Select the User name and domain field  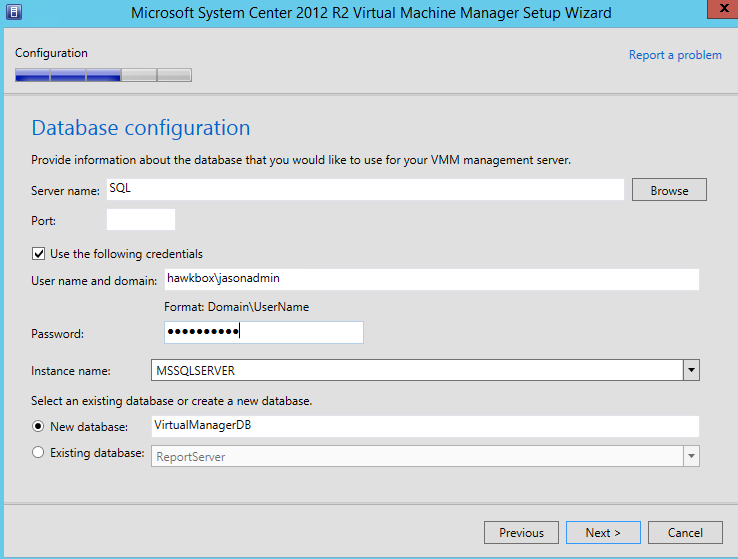pyautogui.click(x=431, y=280)
